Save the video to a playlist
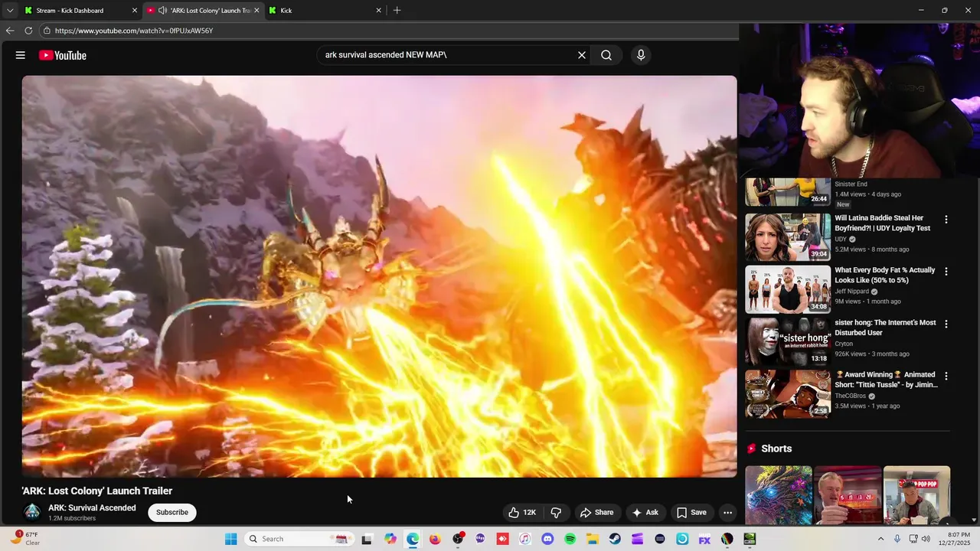This screenshot has width=980, height=551. (x=691, y=513)
